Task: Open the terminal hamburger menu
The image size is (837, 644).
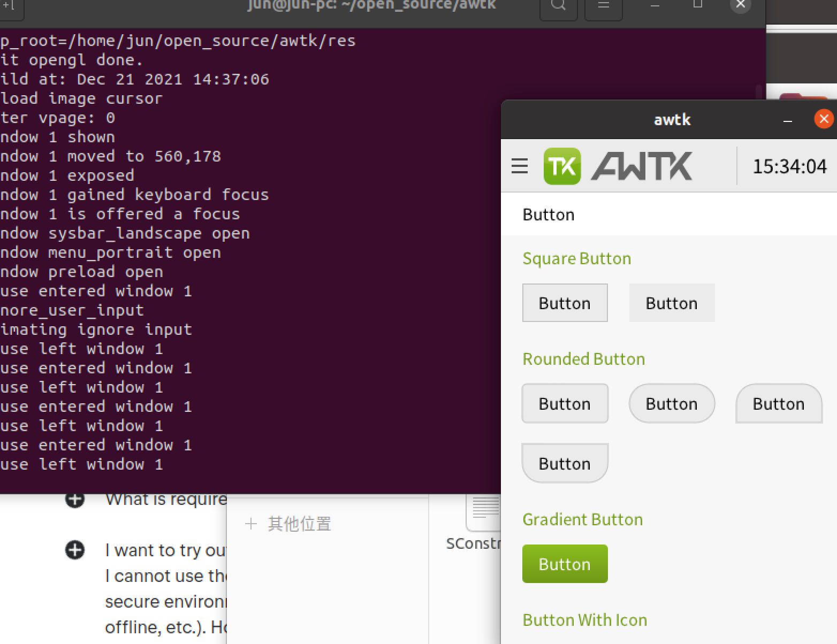Action: (x=603, y=5)
